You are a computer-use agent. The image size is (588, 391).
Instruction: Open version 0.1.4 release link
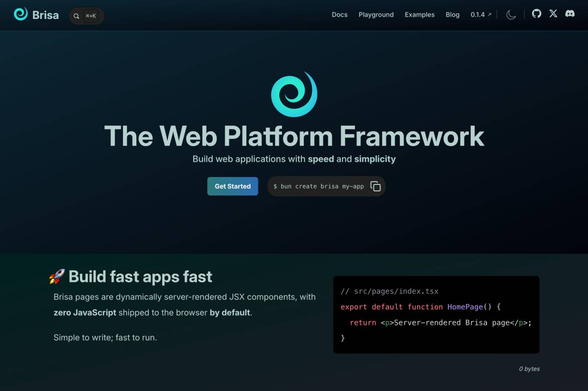tap(481, 15)
